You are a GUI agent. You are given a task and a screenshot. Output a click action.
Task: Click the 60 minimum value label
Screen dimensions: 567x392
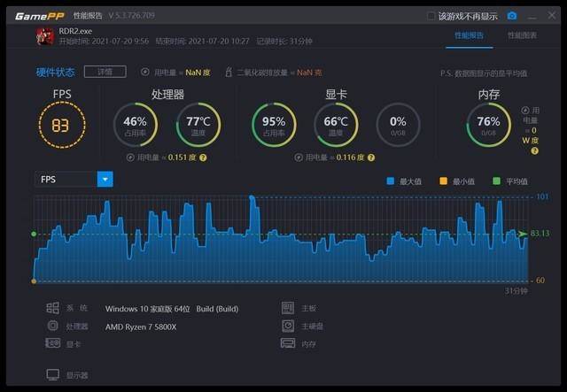540,281
